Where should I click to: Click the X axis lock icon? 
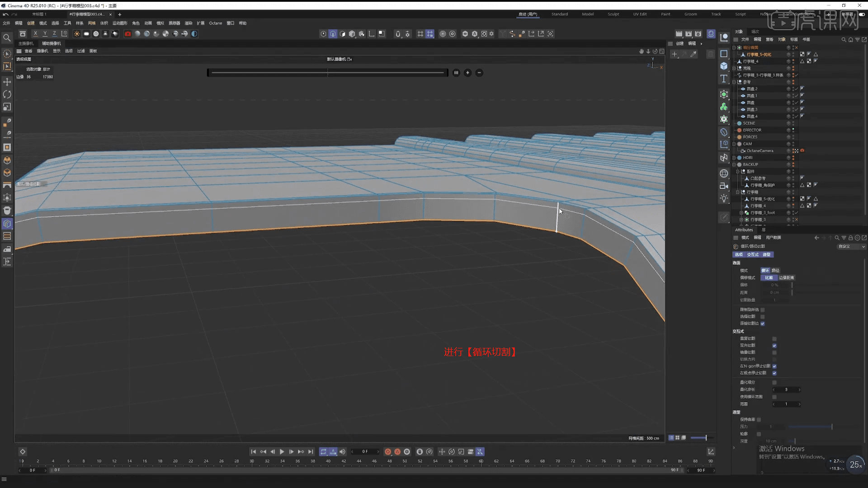pyautogui.click(x=35, y=34)
